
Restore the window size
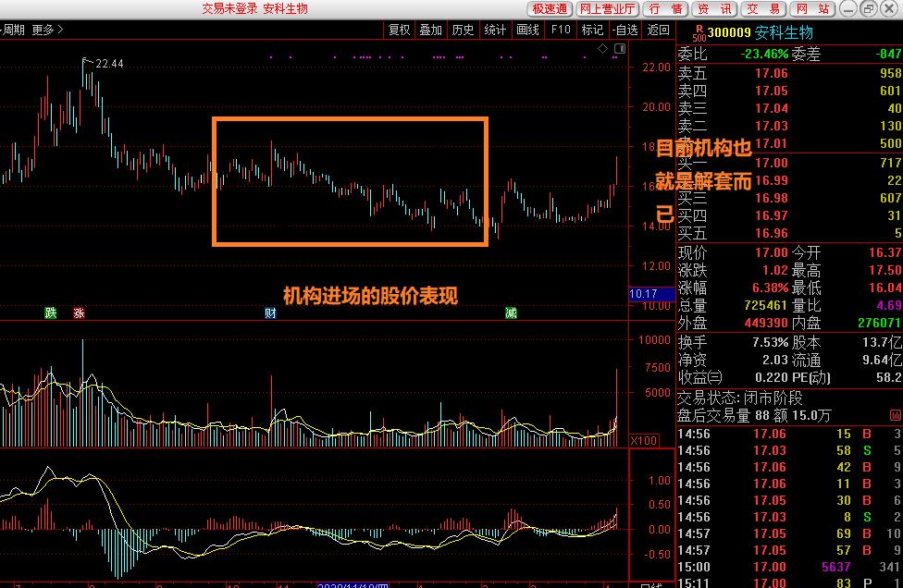click(868, 8)
